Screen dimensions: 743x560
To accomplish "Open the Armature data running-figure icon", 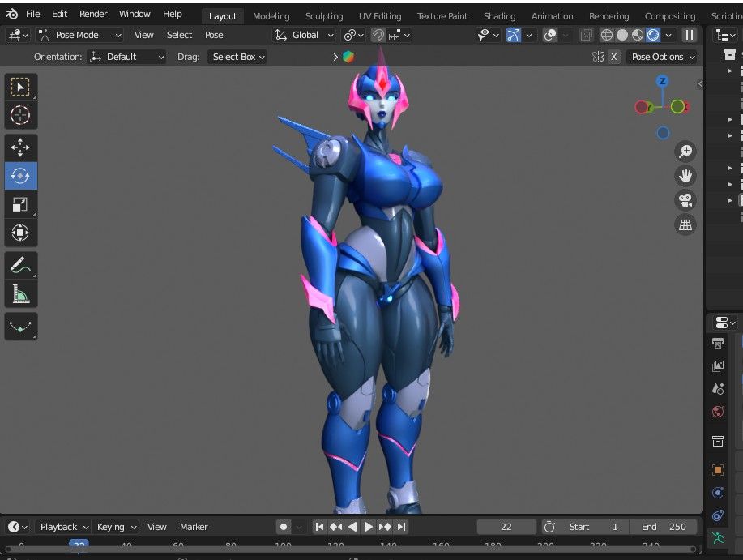I will click(x=717, y=538).
